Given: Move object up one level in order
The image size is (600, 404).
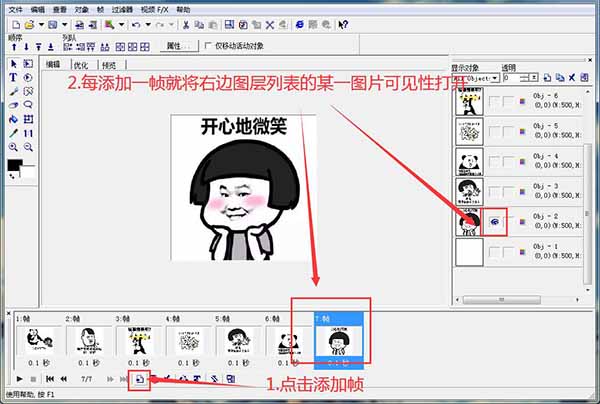Looking at the screenshot, I should [14, 47].
